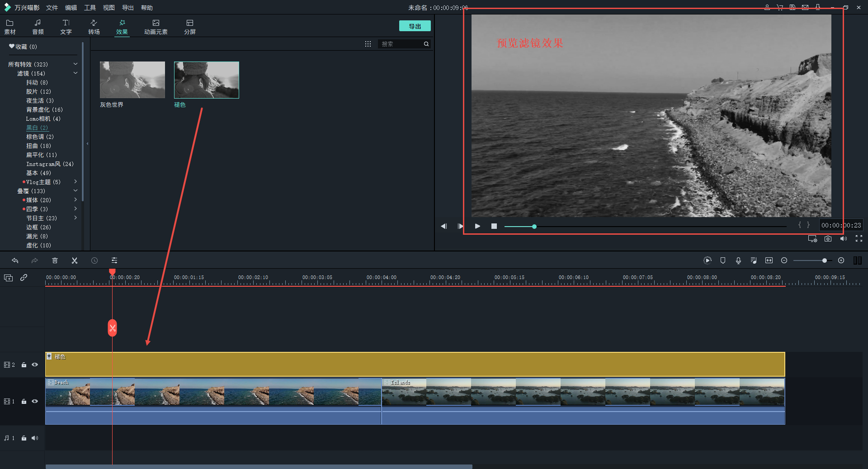The image size is (868, 469).
Task: Expand the Vlog主题 (5) category
Action: 75,182
